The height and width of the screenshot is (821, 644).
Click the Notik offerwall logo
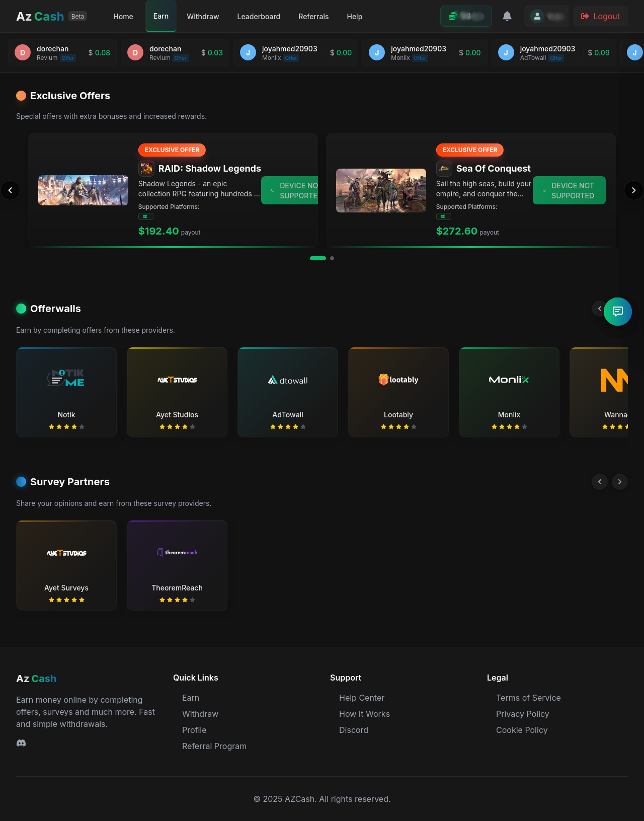(66, 378)
